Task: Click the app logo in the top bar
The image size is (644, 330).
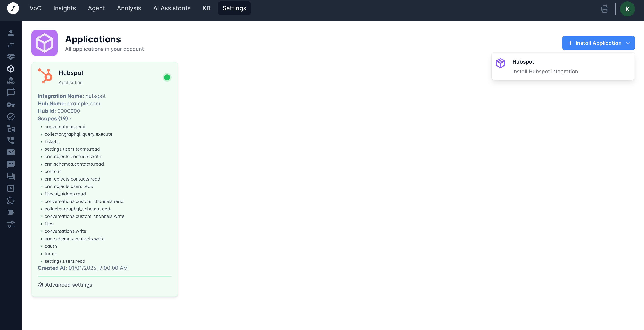Action: pyautogui.click(x=13, y=8)
